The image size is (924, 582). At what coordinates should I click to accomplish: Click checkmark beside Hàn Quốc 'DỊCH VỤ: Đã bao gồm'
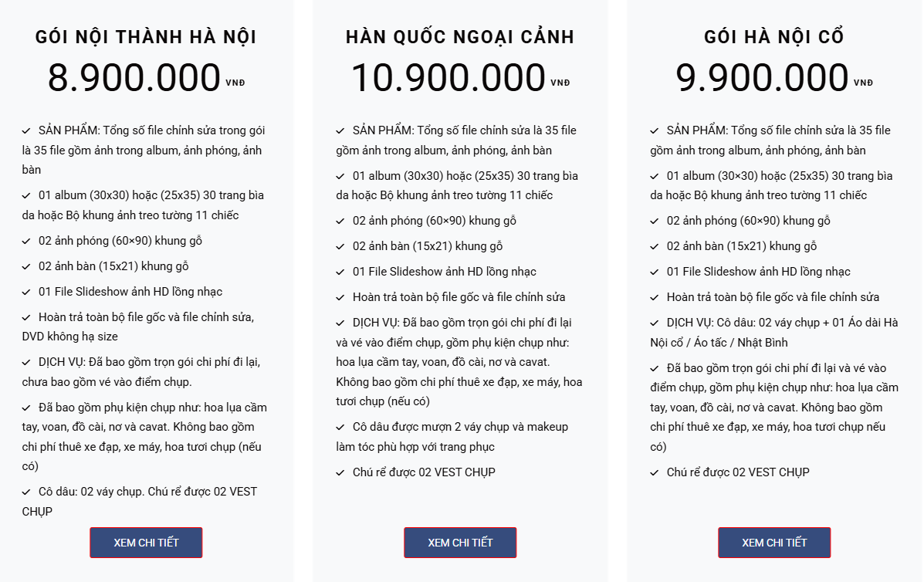coord(340,323)
